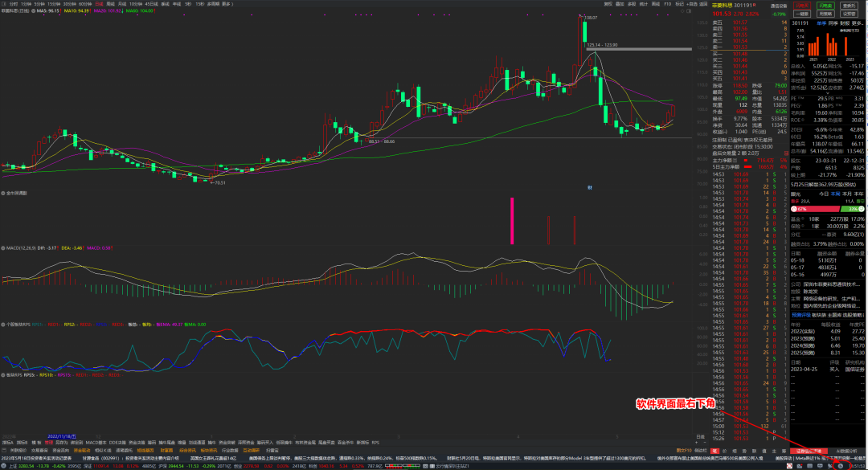The height and width of the screenshot is (470, 868).
Task: Click the 财 marker below the candlesticks
Action: [590, 188]
